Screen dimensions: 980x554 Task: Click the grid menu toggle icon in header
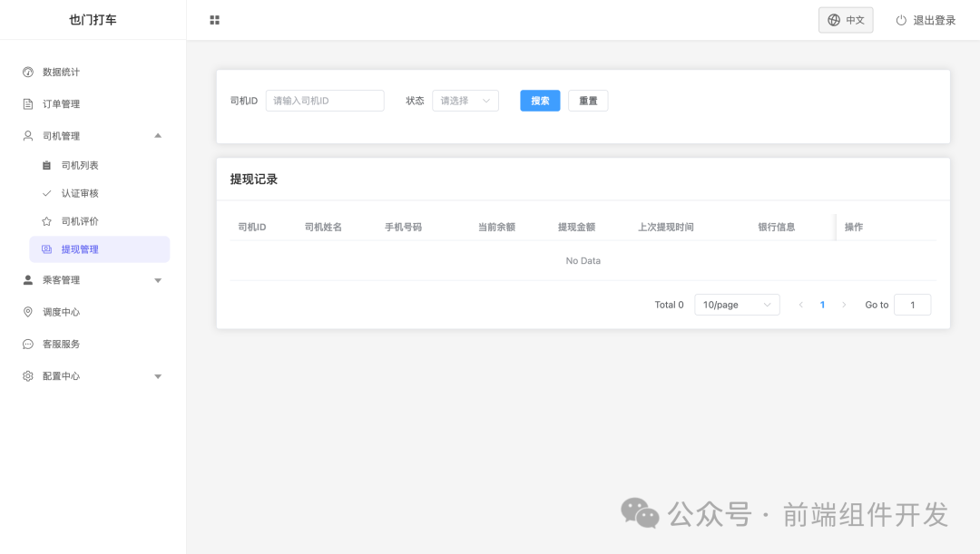[214, 20]
